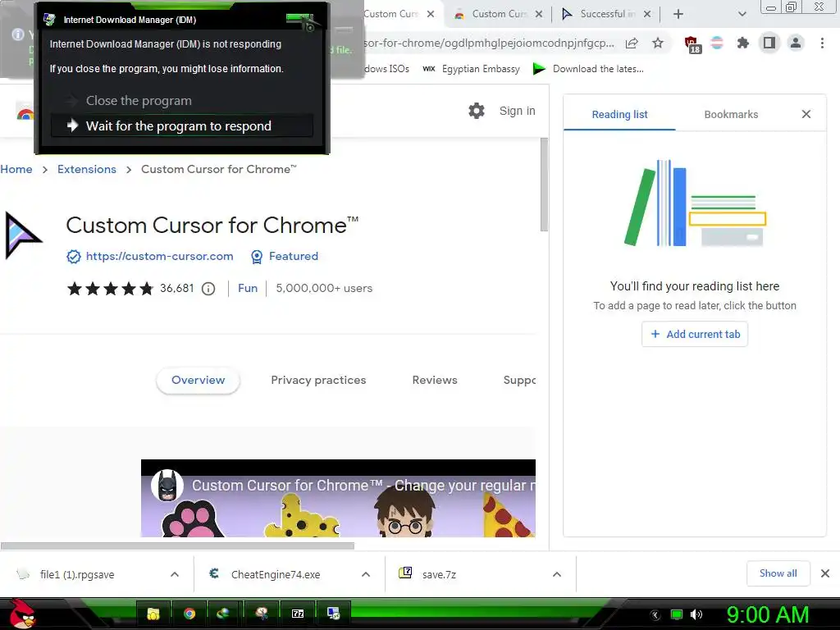Image resolution: width=840 pixels, height=630 pixels.
Task: Click the Chrome address bar URL
Action: click(489, 43)
